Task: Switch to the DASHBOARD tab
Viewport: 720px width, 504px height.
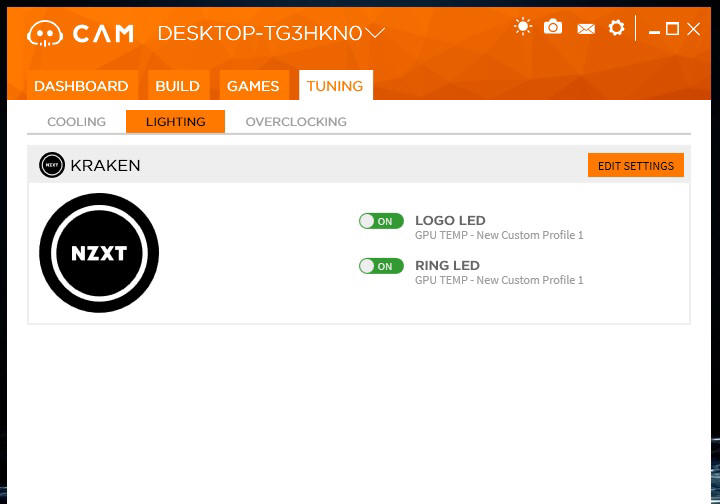Action: (x=81, y=85)
